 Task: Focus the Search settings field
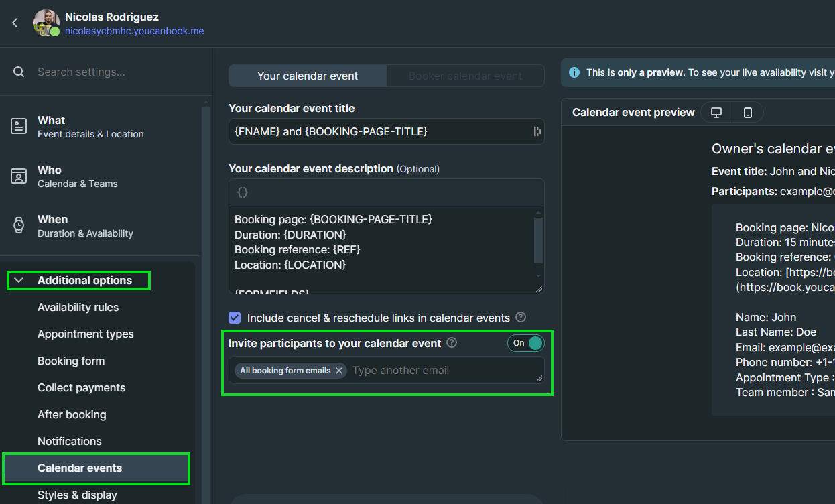point(114,72)
